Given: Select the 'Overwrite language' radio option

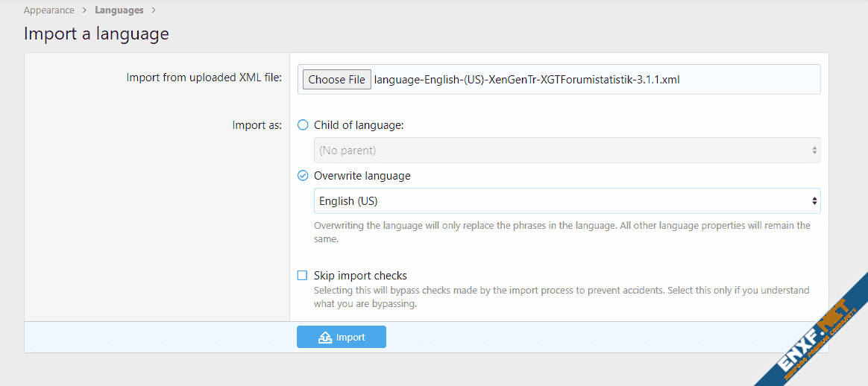Looking at the screenshot, I should pyautogui.click(x=303, y=176).
